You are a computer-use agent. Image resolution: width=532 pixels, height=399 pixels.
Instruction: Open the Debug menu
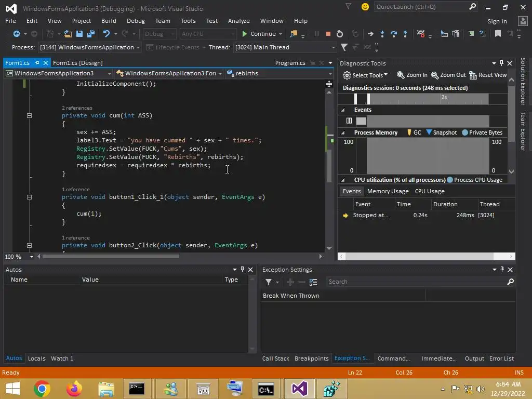coord(136,21)
